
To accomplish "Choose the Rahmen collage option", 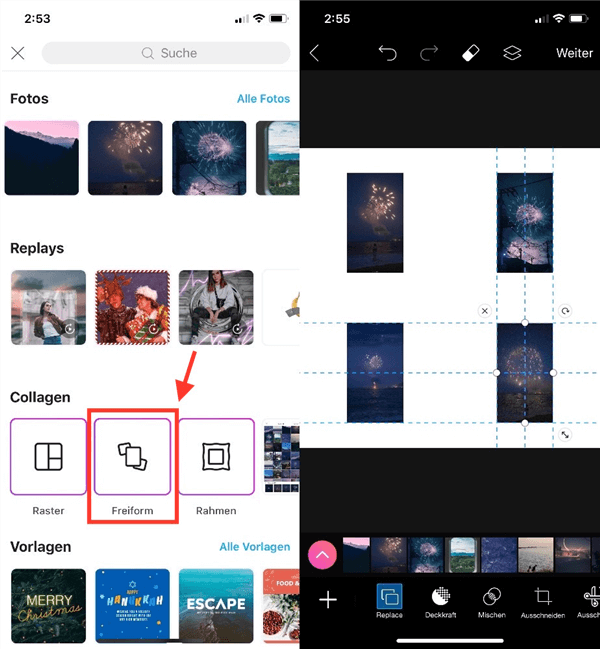I will [216, 457].
